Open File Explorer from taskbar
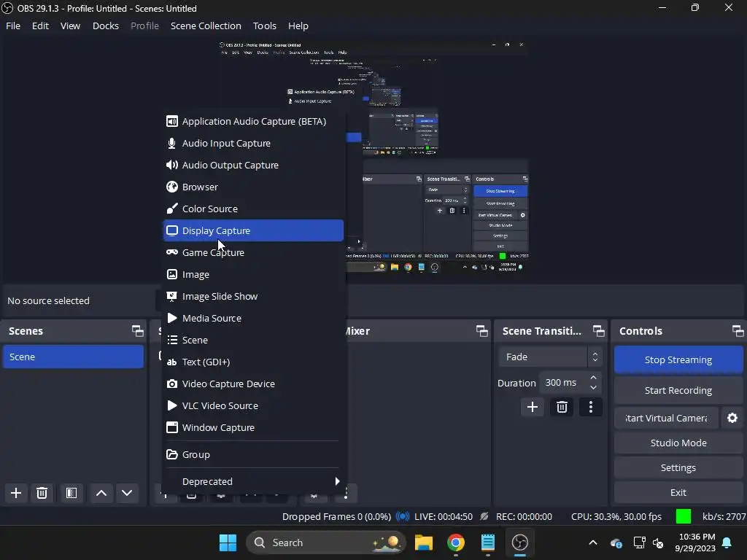The width and height of the screenshot is (747, 560). click(x=424, y=542)
